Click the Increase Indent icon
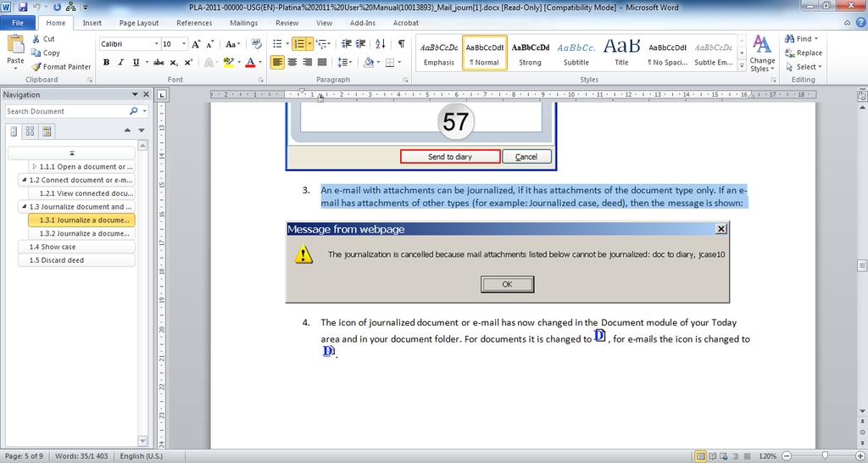This screenshot has width=868, height=463. (360, 44)
